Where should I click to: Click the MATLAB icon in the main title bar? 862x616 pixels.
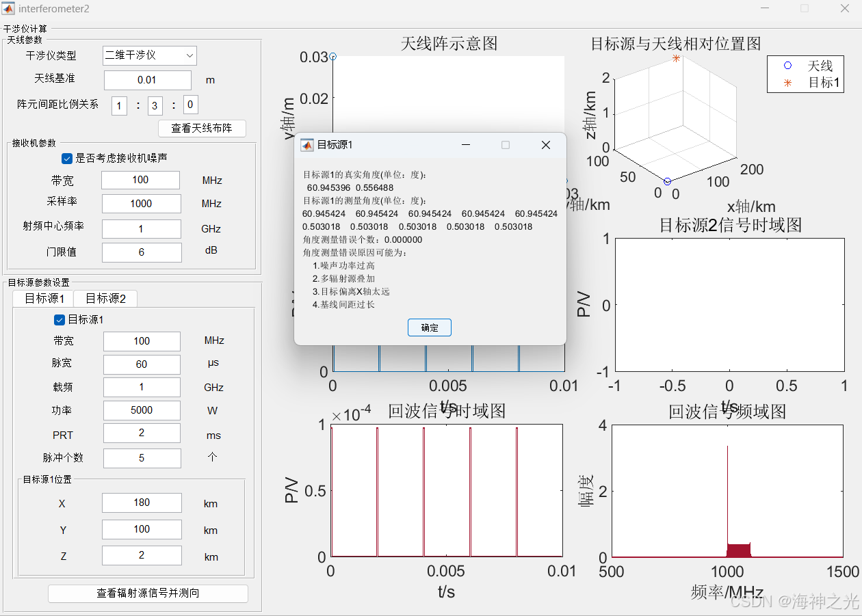(x=10, y=8)
